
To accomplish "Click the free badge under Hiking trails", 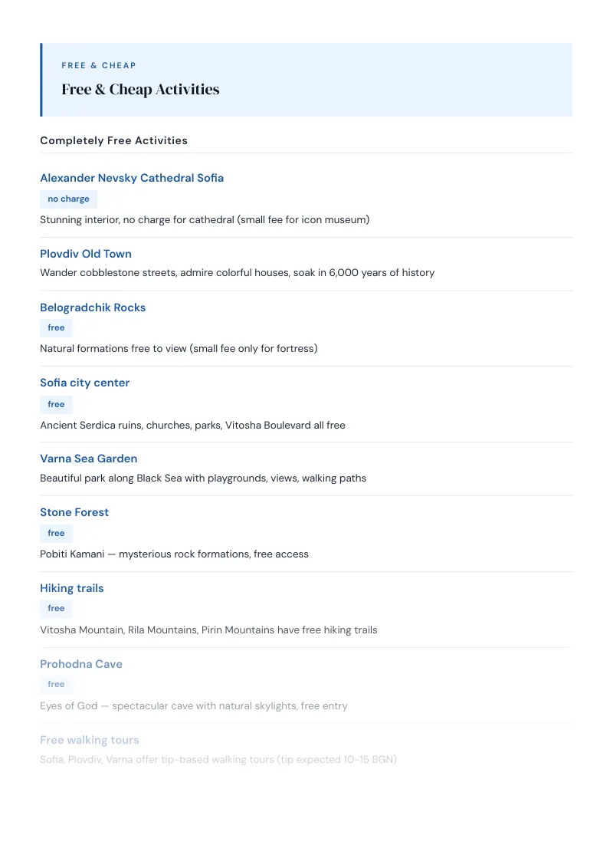I will pyautogui.click(x=56, y=608).
